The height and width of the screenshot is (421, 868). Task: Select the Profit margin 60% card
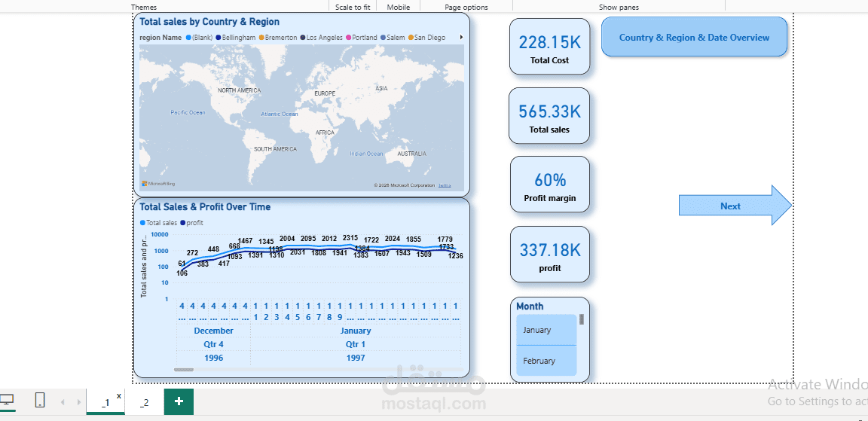click(550, 185)
